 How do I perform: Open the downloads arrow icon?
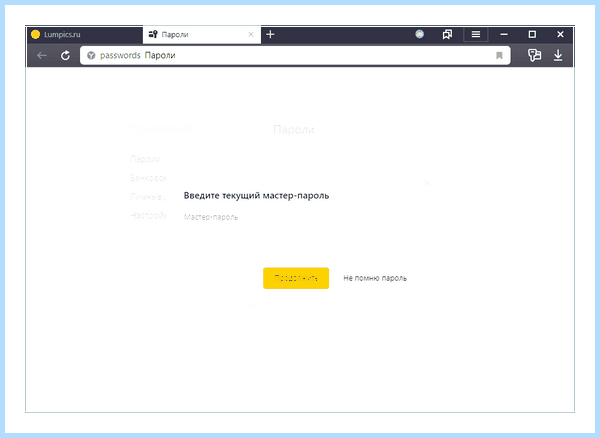558,55
